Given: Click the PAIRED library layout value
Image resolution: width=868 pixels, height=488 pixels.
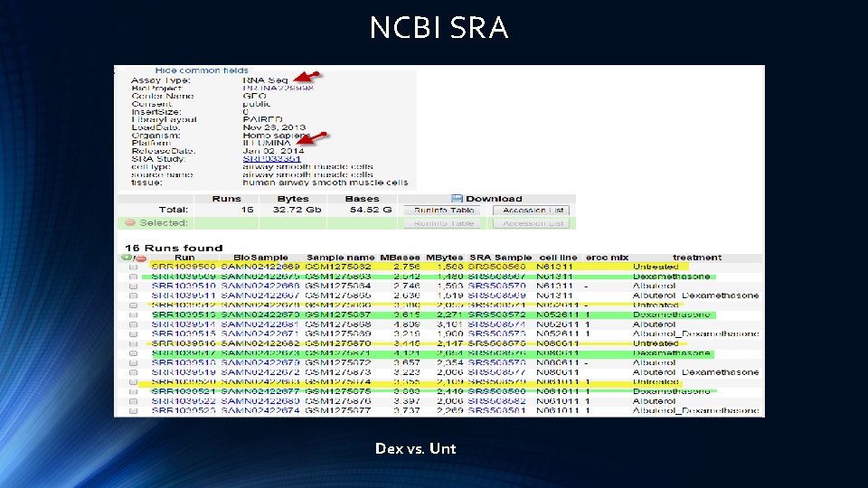Looking at the screenshot, I should 262,119.
